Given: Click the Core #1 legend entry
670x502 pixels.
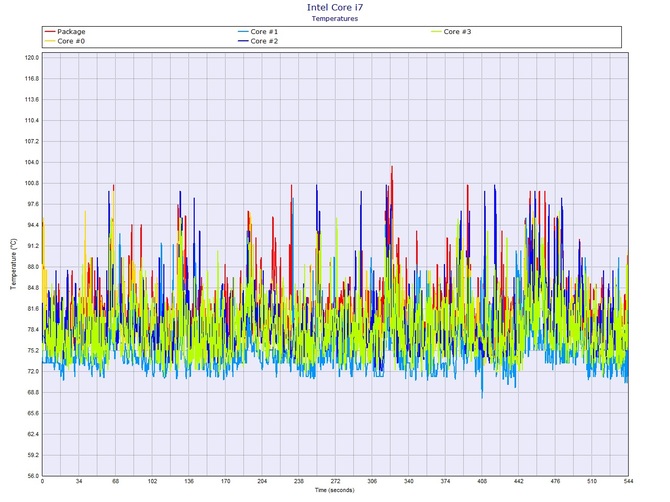Looking at the screenshot, I should pos(258,32).
